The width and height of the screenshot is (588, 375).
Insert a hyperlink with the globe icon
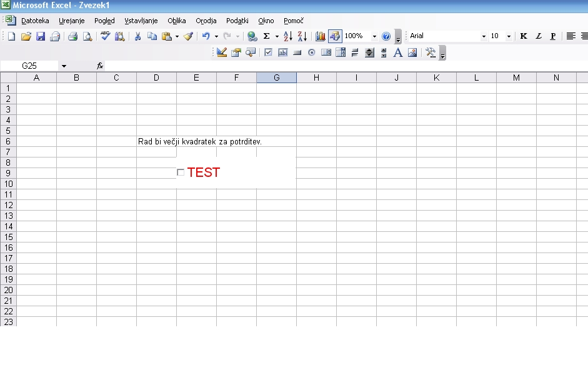252,36
